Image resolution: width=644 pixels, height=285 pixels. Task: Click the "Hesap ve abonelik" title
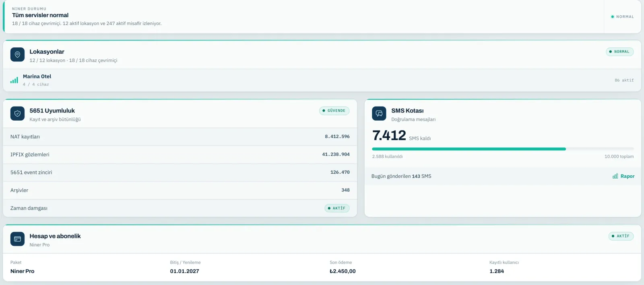click(x=55, y=236)
